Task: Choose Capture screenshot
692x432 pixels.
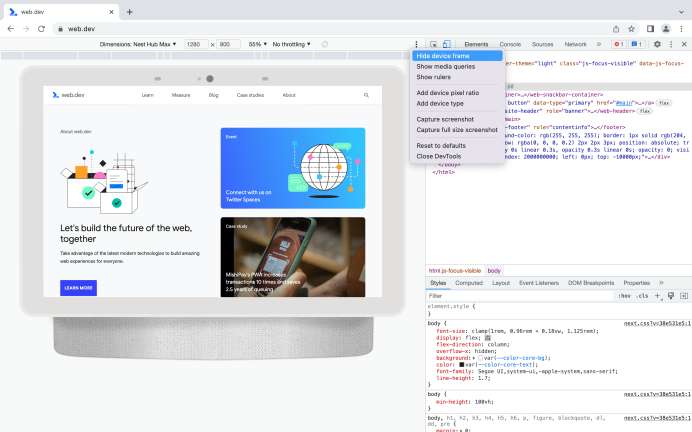Action: click(458, 120)
